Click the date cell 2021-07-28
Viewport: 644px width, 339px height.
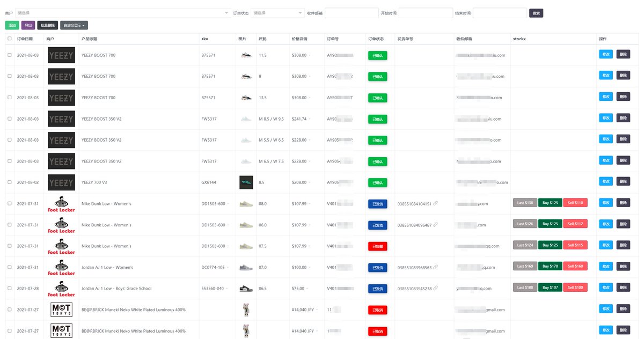tap(28, 289)
